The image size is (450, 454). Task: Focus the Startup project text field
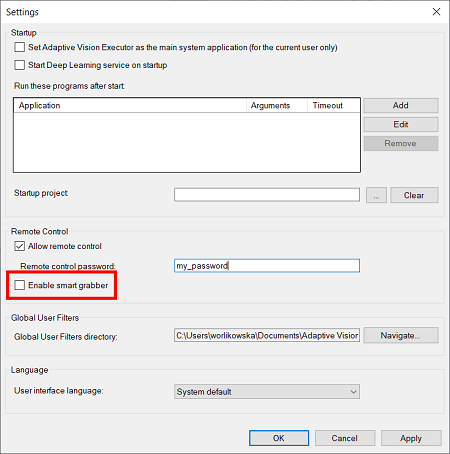tap(267, 195)
